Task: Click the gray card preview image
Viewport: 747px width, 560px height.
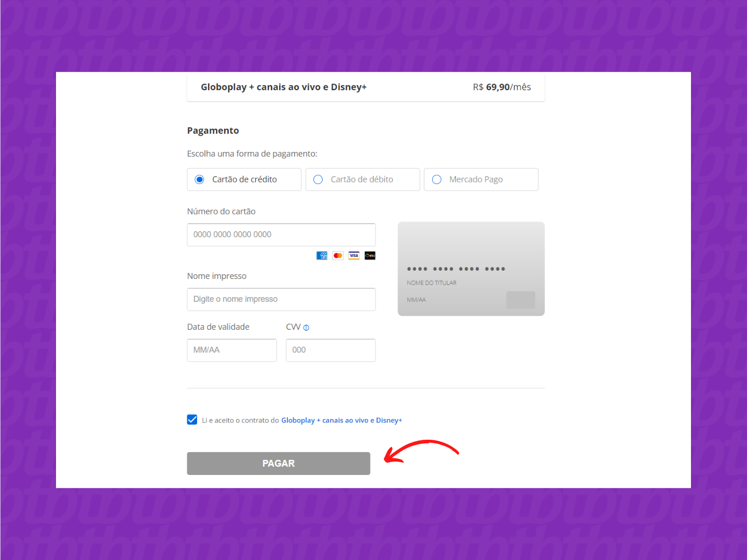Action: pyautogui.click(x=471, y=269)
